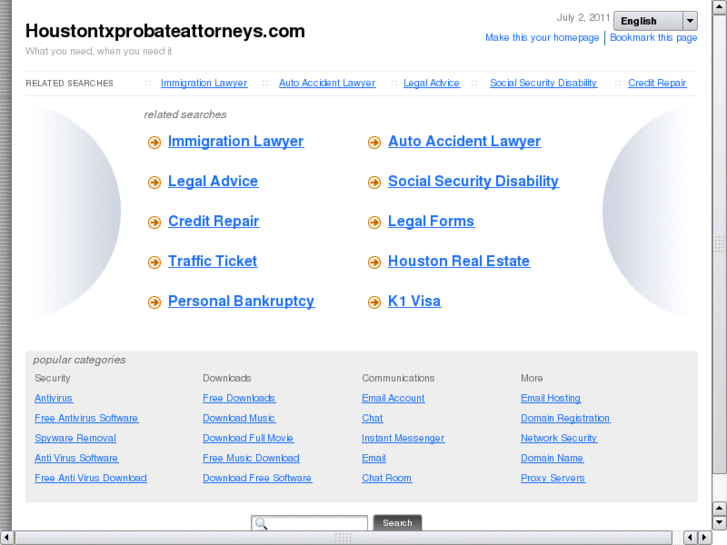Open the Free Downloads link
This screenshot has height=545, width=727.
[x=239, y=398]
